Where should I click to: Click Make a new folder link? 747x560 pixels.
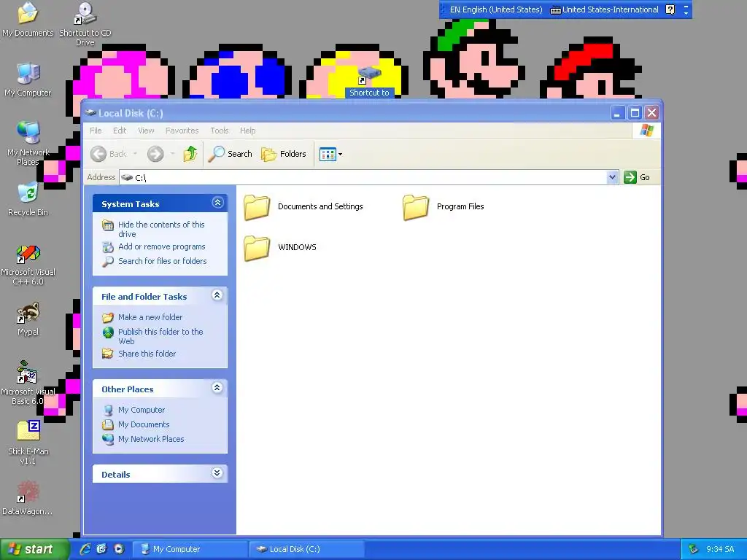click(150, 317)
